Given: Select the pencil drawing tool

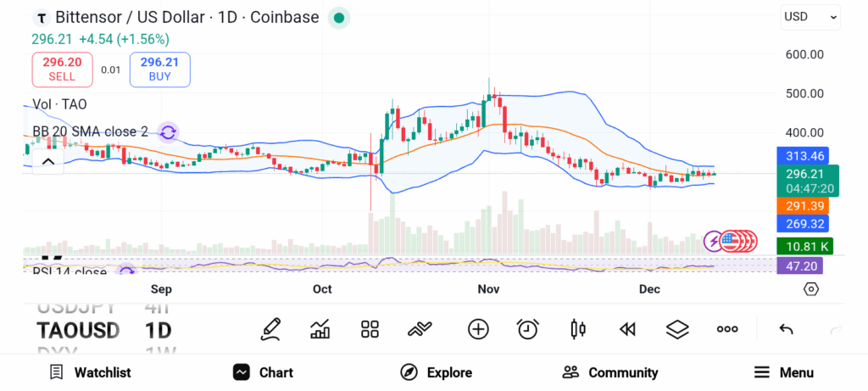Looking at the screenshot, I should tap(270, 329).
